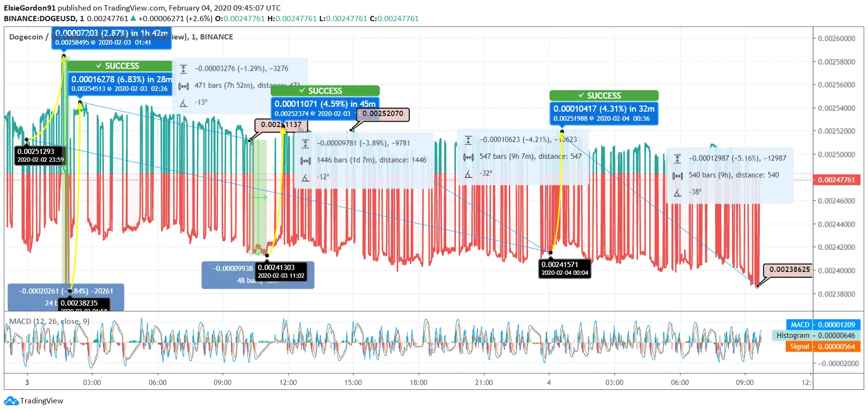Click forecast label 0.00007203 (2.87%) in 1h 42m
This screenshot has height=412, width=868.
(112, 38)
